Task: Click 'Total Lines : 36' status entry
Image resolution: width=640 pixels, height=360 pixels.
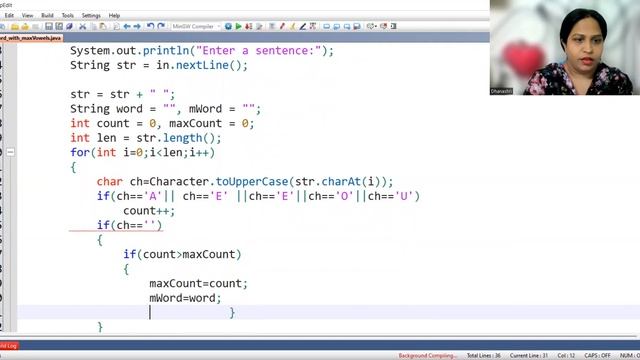Action: (484, 356)
